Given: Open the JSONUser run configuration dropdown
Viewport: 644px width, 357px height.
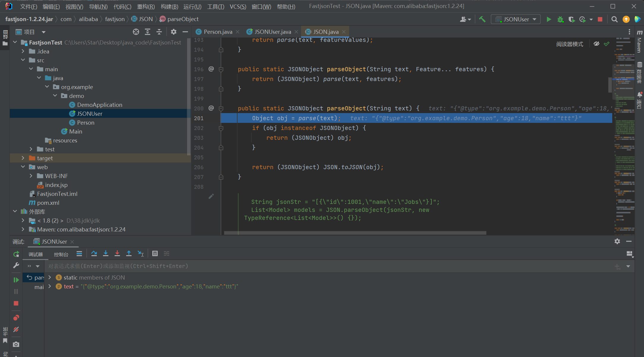Looking at the screenshot, I should [516, 19].
